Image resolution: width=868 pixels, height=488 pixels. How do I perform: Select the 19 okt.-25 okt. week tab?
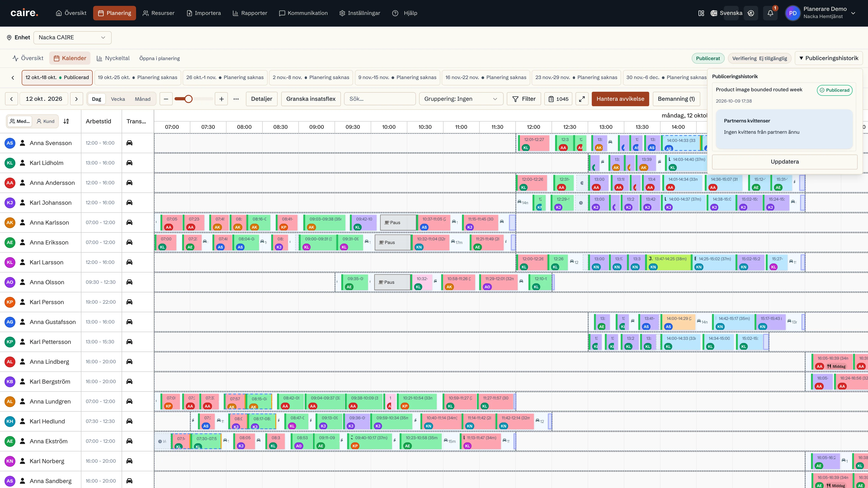137,77
